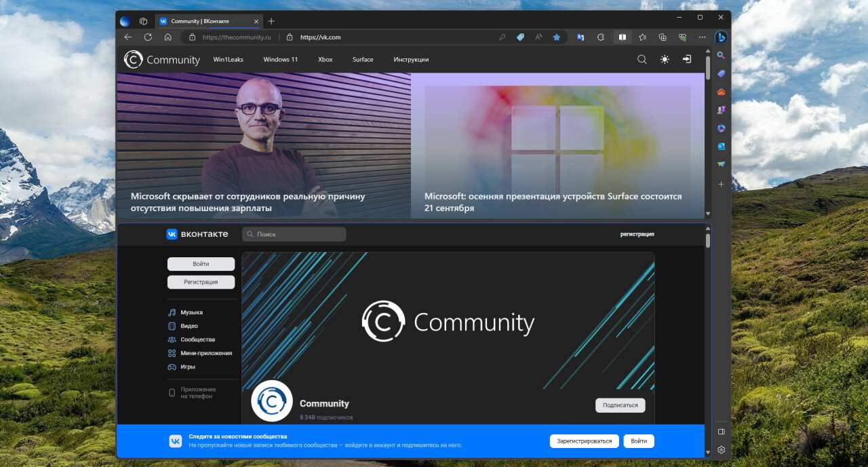This screenshot has height=467, width=868.
Task: Click the ВКонтакте logo
Action: point(197,234)
